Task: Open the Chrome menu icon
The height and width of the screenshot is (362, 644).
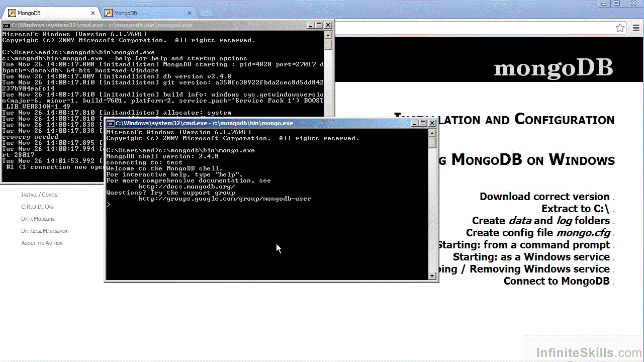Action: (635, 28)
